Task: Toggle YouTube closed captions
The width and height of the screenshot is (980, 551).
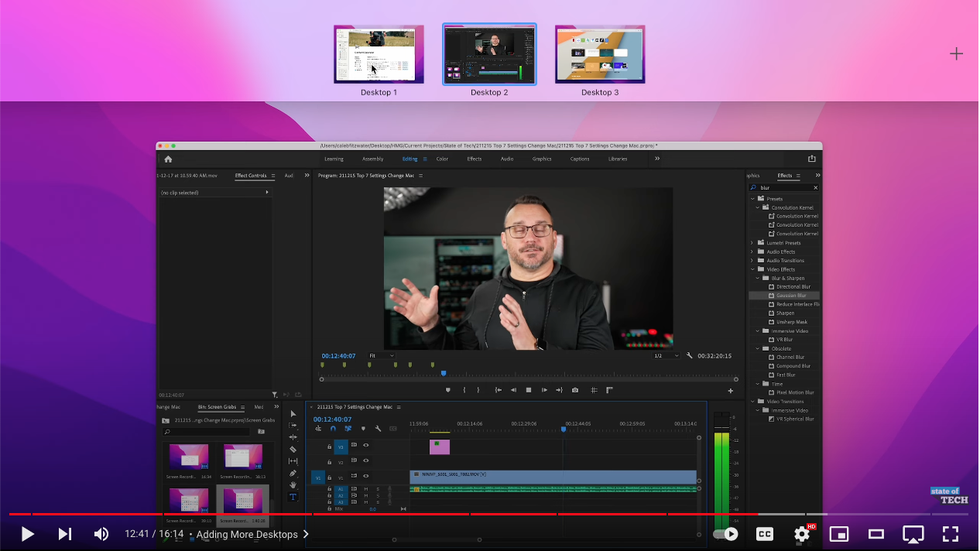Action: pyautogui.click(x=765, y=534)
